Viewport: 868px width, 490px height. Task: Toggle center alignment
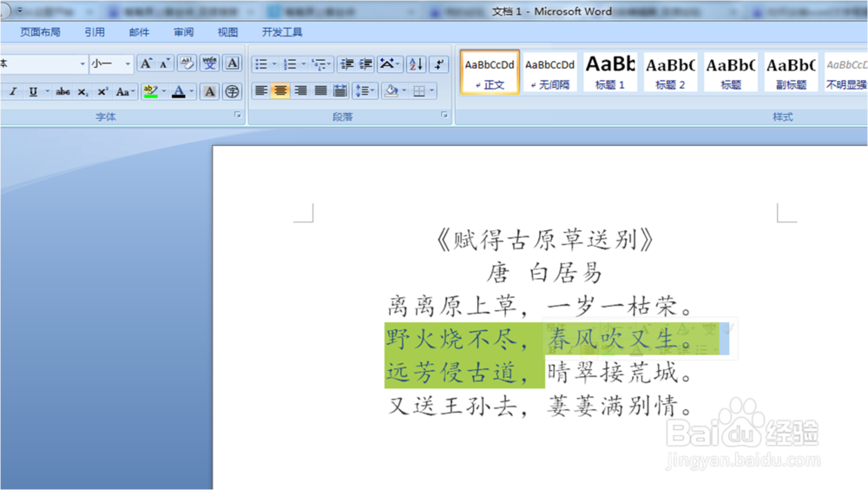tap(280, 90)
